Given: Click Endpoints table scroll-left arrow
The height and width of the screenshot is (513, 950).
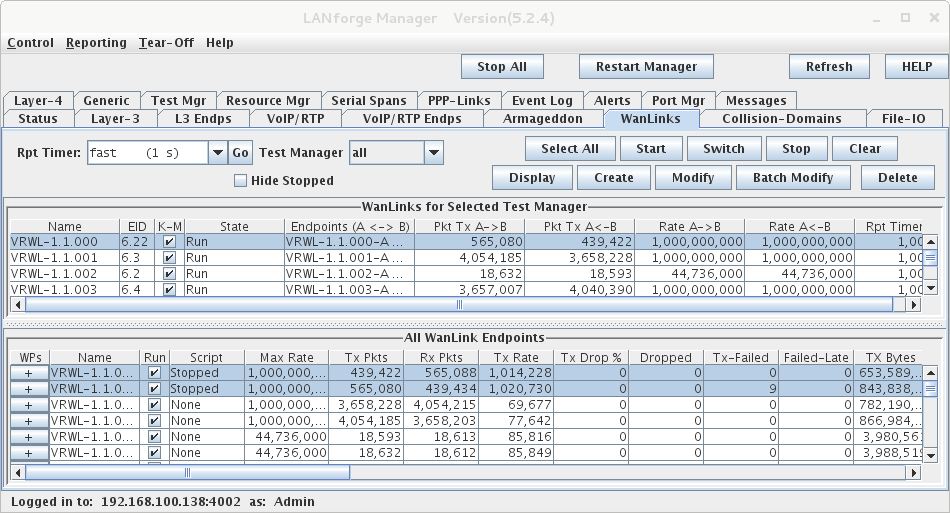Looking at the screenshot, I should tap(18, 472).
